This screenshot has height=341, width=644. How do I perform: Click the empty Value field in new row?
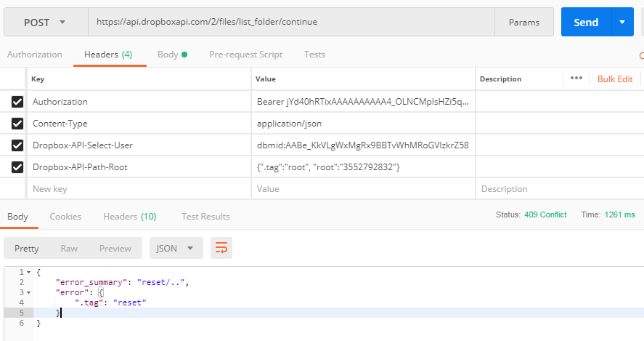(363, 189)
